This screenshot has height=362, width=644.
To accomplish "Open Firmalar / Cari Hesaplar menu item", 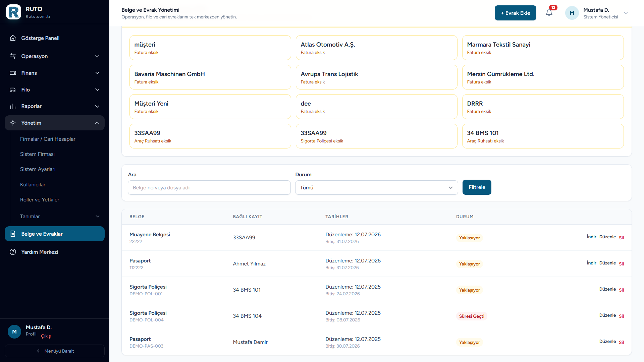I will (48, 139).
